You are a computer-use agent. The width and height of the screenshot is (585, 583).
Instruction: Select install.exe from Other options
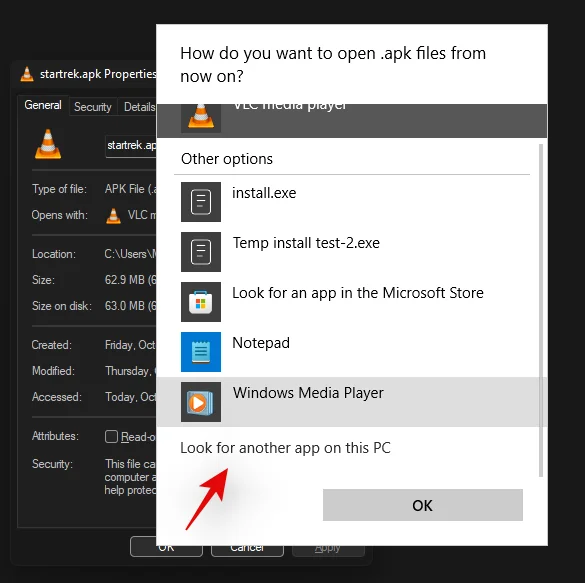[351, 202]
